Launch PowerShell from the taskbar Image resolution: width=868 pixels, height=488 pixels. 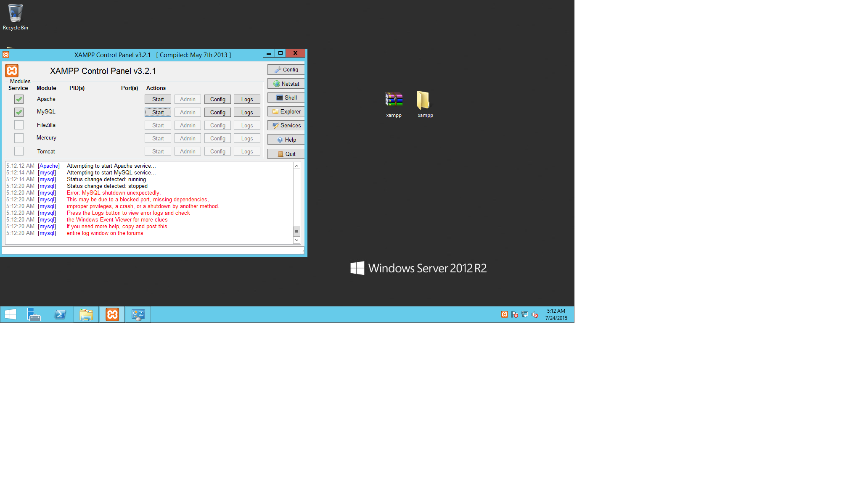click(60, 314)
